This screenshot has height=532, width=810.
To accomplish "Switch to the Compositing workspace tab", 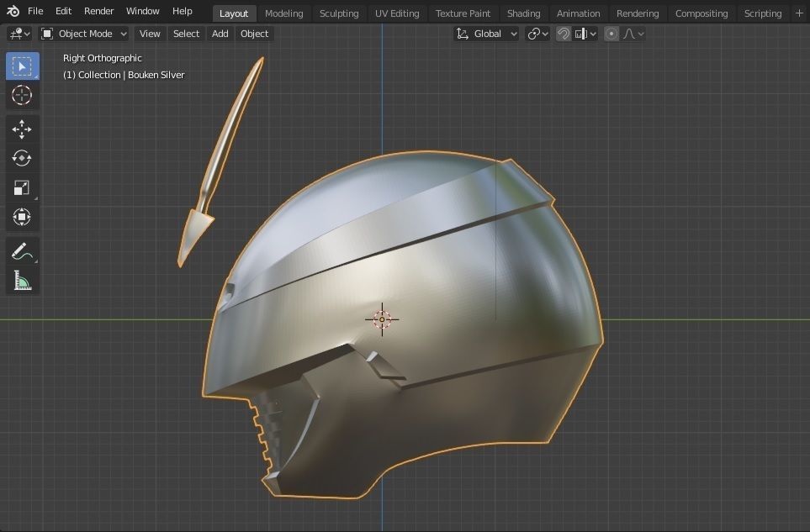I will click(x=701, y=13).
